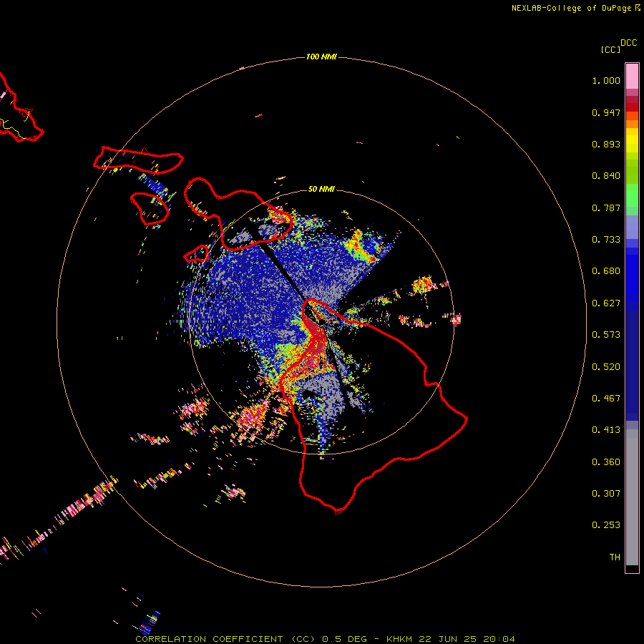Click the 0.360 color scale value
Viewport: 644px width, 644px height.
(606, 462)
